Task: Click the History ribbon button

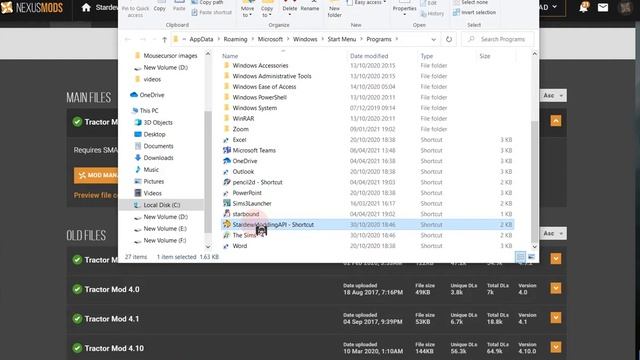Action: [432, 13]
